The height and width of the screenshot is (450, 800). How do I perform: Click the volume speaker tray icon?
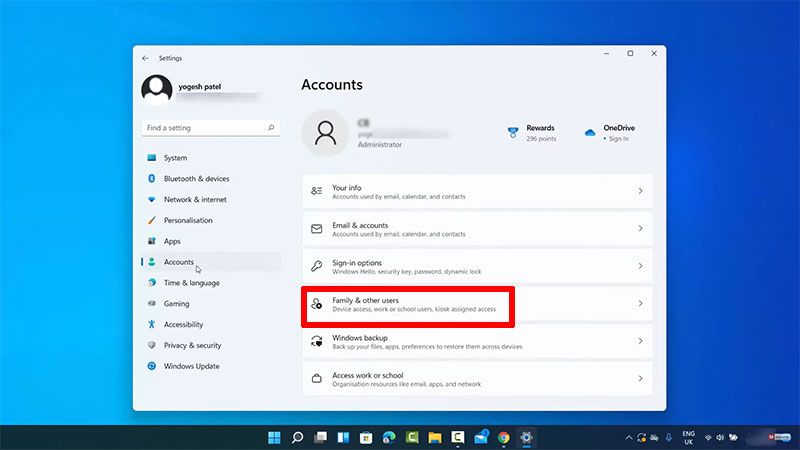(x=720, y=438)
